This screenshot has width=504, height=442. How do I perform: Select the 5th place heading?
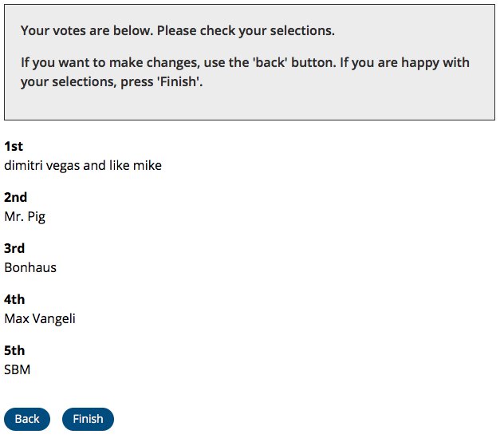pyautogui.click(x=14, y=350)
